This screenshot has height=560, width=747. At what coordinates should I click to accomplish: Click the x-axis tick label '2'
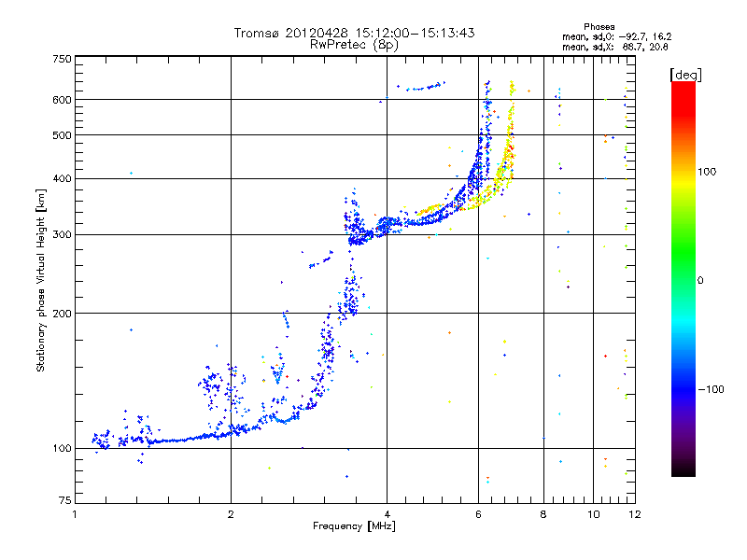(231, 514)
